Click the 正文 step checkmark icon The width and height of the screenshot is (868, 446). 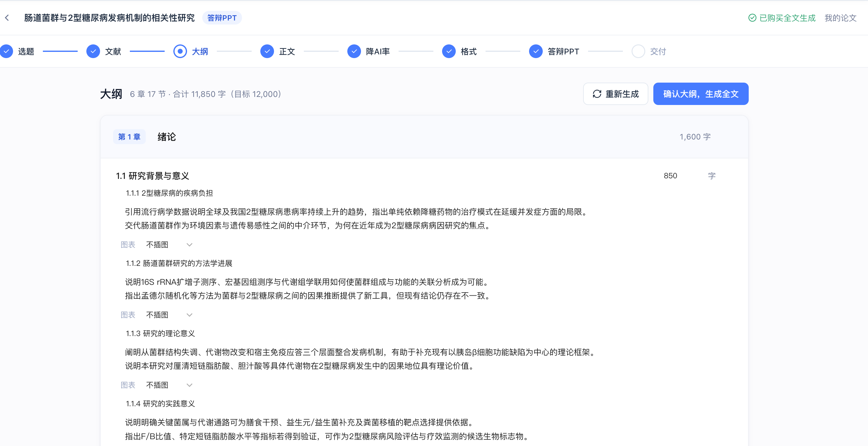267,51
